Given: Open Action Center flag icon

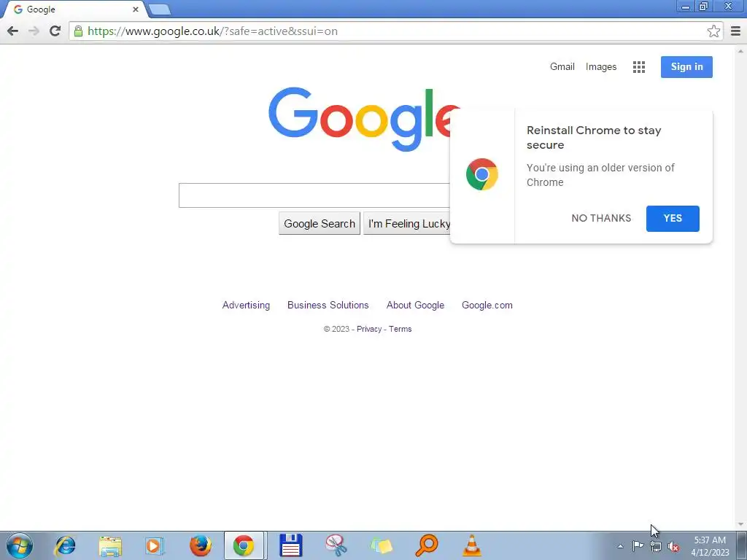Looking at the screenshot, I should [x=638, y=546].
